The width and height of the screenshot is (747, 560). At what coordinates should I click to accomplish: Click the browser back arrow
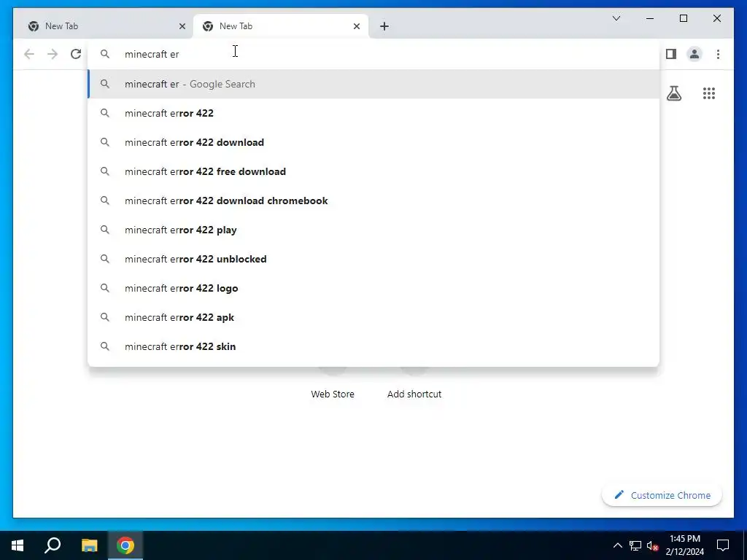[x=29, y=54]
